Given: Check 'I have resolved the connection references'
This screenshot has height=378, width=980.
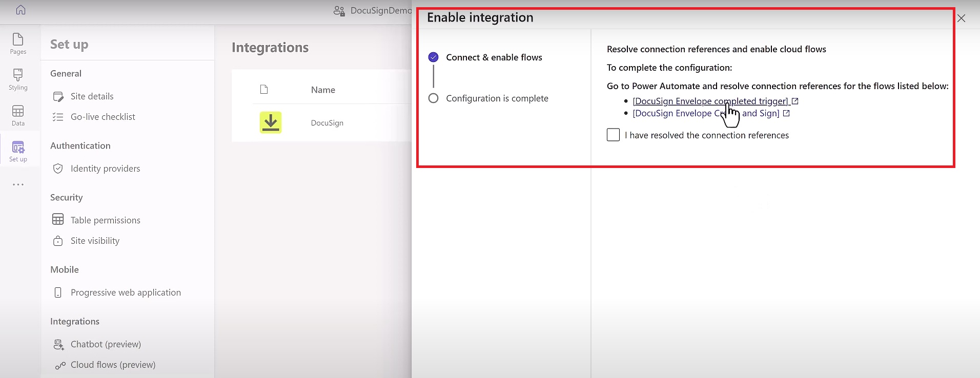Looking at the screenshot, I should (x=613, y=135).
